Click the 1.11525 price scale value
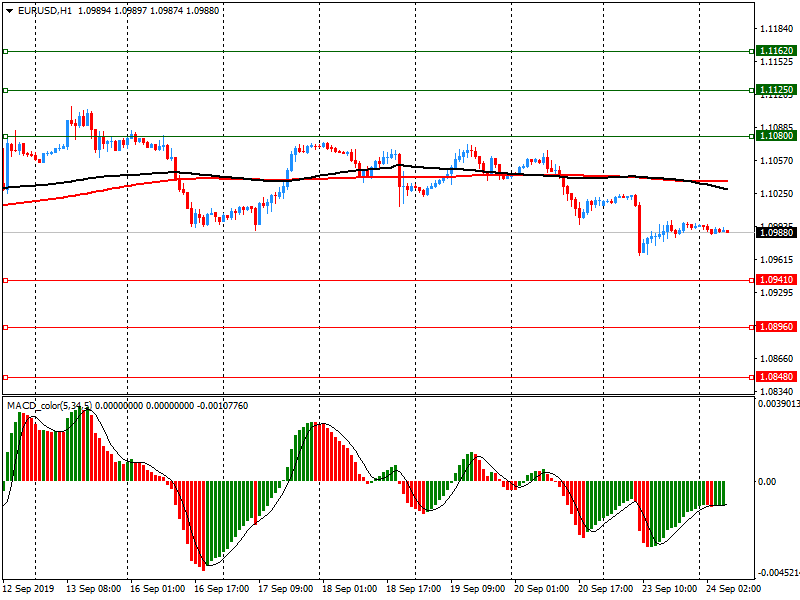Image resolution: width=800 pixels, height=600 pixels. click(777, 62)
